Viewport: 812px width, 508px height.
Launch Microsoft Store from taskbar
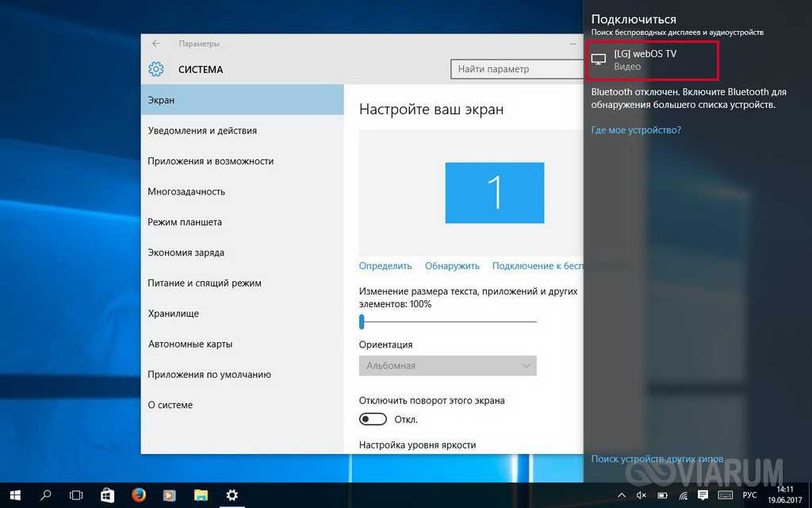click(107, 495)
